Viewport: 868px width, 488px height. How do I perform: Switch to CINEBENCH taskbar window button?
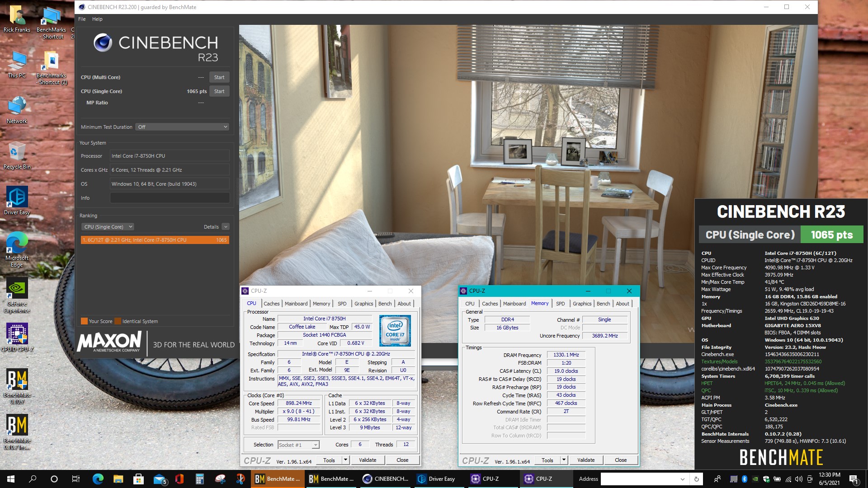click(385, 479)
